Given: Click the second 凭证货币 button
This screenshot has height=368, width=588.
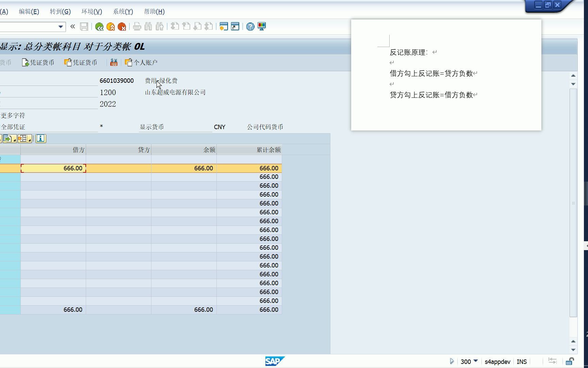Looking at the screenshot, I should click(81, 62).
